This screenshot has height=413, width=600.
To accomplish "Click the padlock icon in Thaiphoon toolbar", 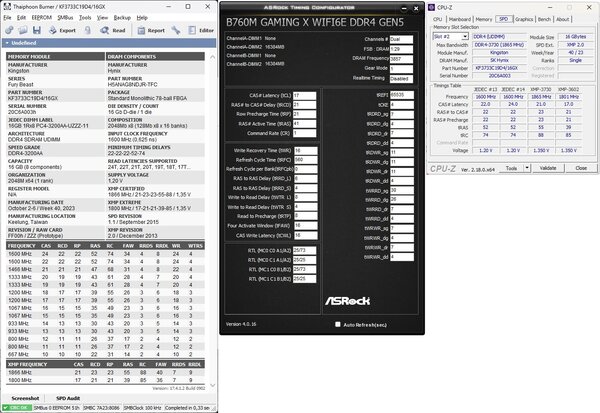I will pyautogui.click(x=88, y=30).
